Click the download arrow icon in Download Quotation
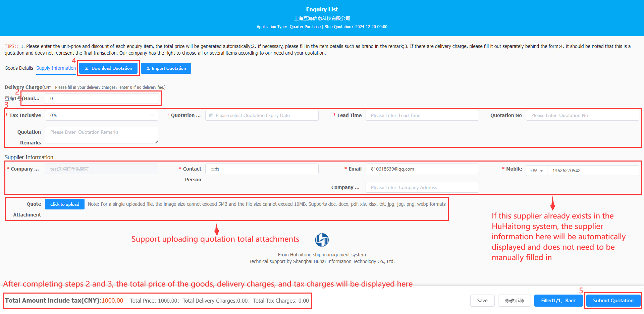 [x=87, y=68]
